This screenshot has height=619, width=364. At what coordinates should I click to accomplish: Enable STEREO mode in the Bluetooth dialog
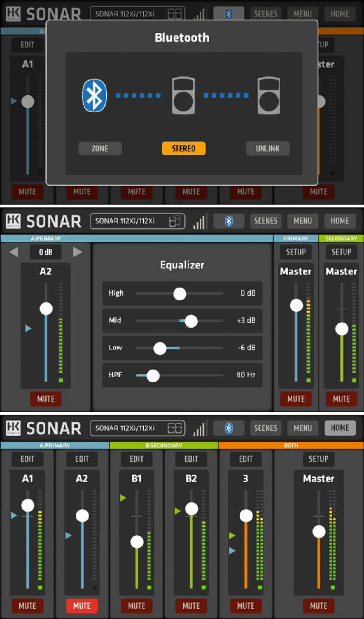coord(184,149)
